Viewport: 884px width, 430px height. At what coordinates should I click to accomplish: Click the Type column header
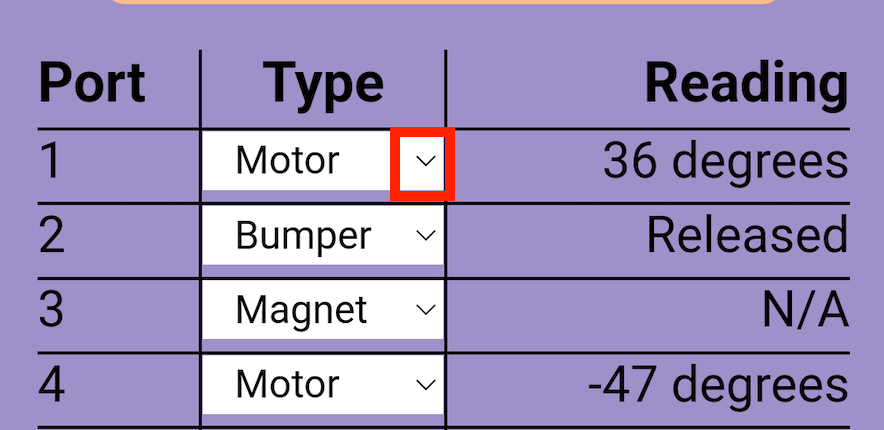point(324,84)
